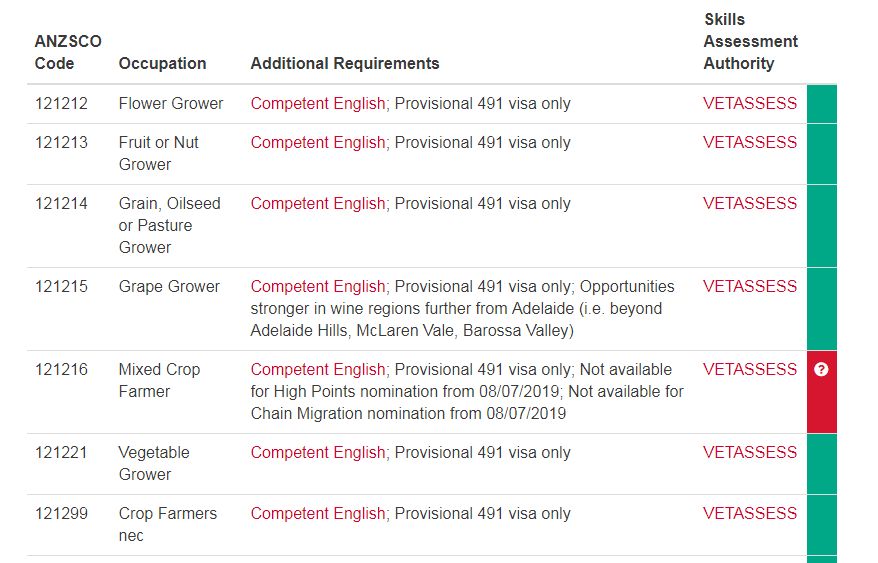
Task: Click green status swatch for Grape Grower
Action: tap(821, 308)
